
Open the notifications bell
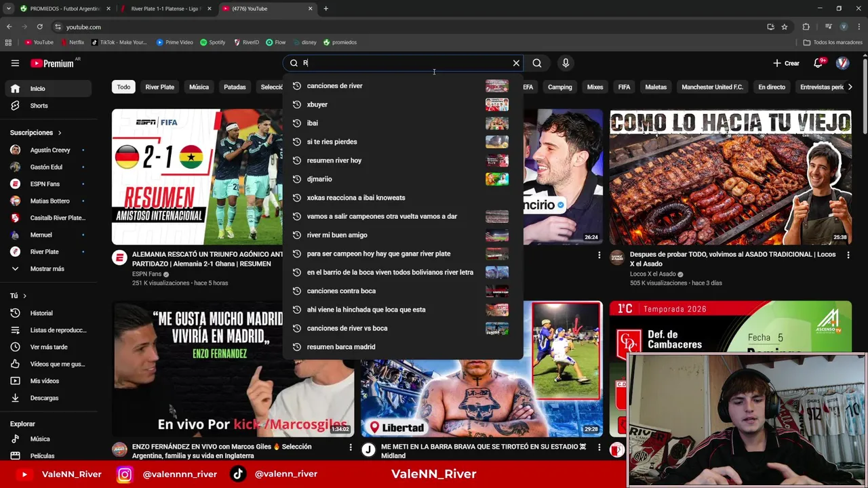[x=818, y=63]
